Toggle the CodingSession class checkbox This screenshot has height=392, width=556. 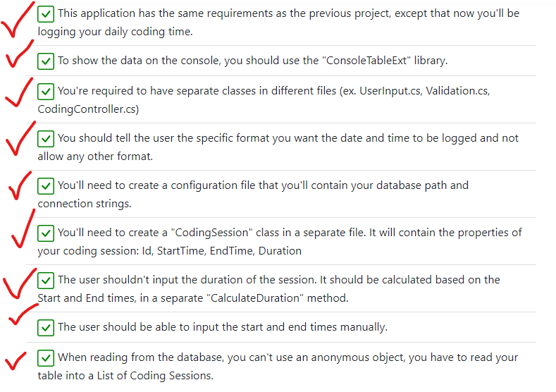(46, 233)
